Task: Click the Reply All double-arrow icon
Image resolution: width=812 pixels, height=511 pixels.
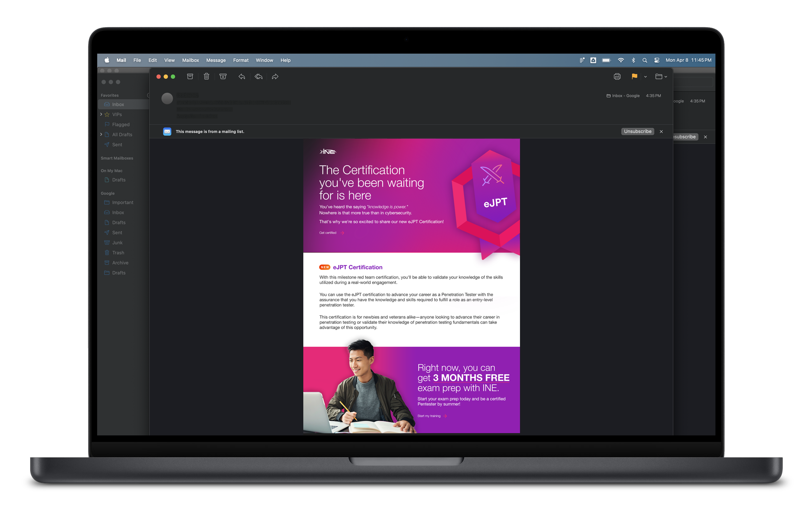Action: [258, 77]
